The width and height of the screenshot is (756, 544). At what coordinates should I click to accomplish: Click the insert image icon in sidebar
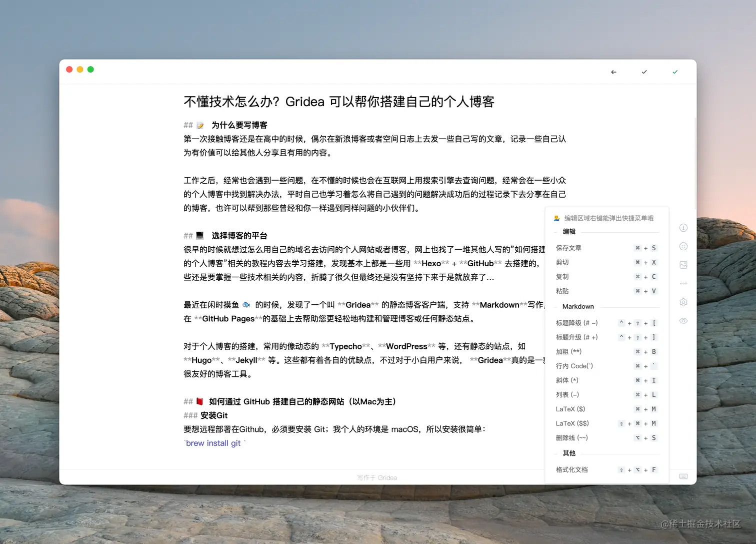point(683,265)
